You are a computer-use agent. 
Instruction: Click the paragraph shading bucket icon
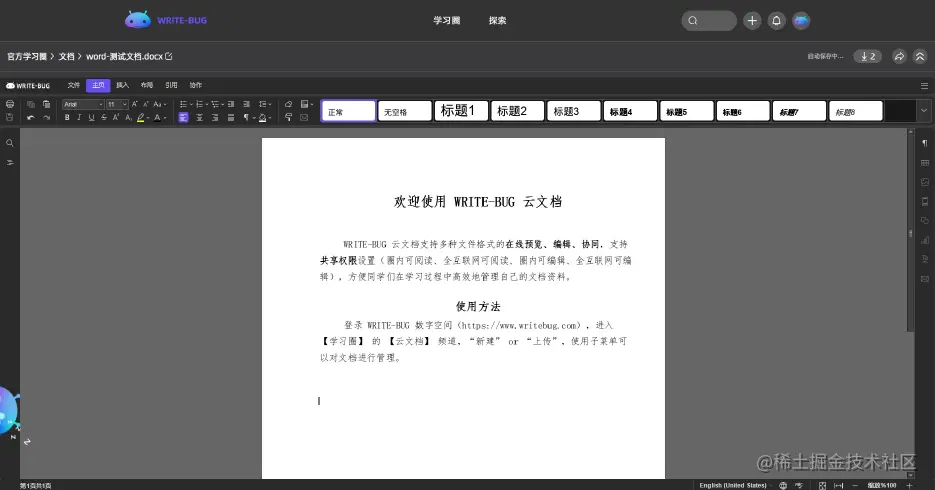pos(263,117)
